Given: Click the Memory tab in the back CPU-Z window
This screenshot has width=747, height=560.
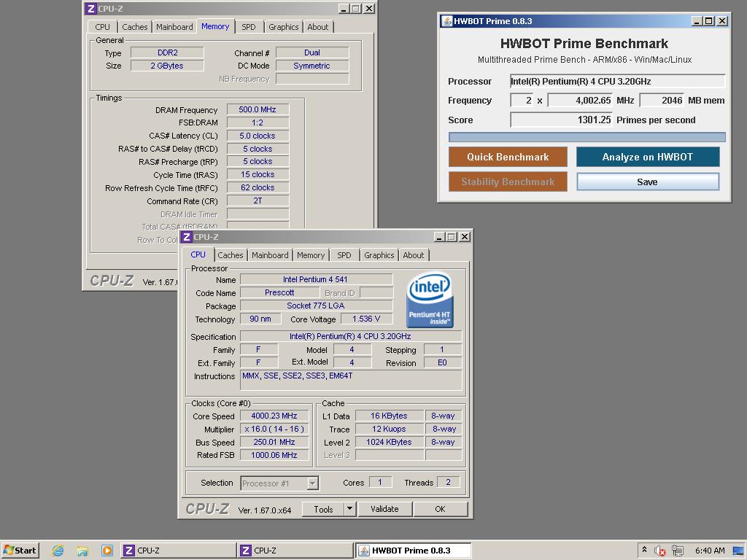Looking at the screenshot, I should coord(215,26).
